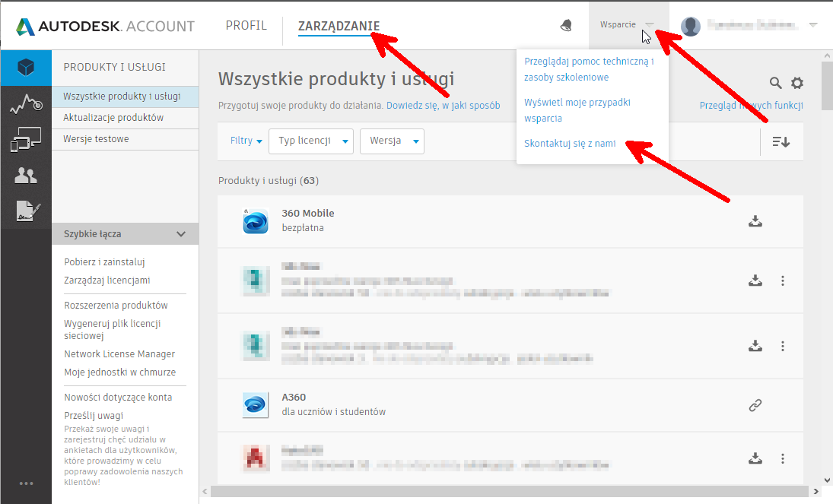The image size is (833, 504).
Task: Click the 360 Mobile product name
Action: [307, 213]
